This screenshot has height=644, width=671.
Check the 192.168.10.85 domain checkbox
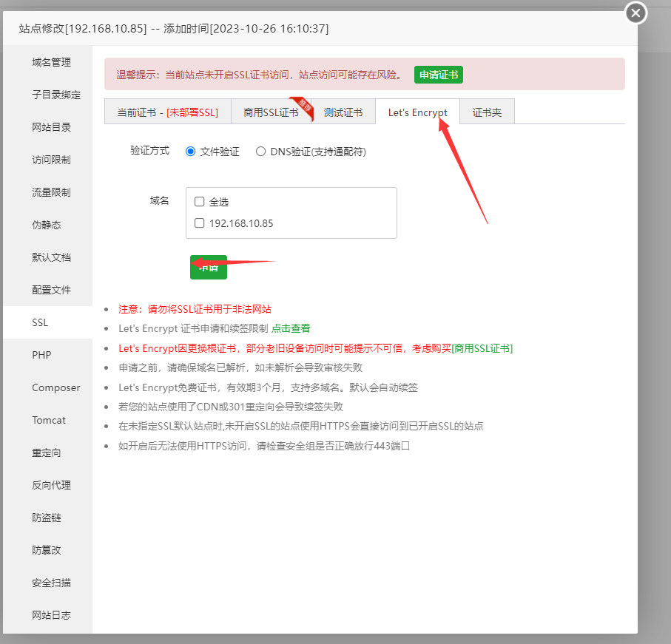(198, 222)
